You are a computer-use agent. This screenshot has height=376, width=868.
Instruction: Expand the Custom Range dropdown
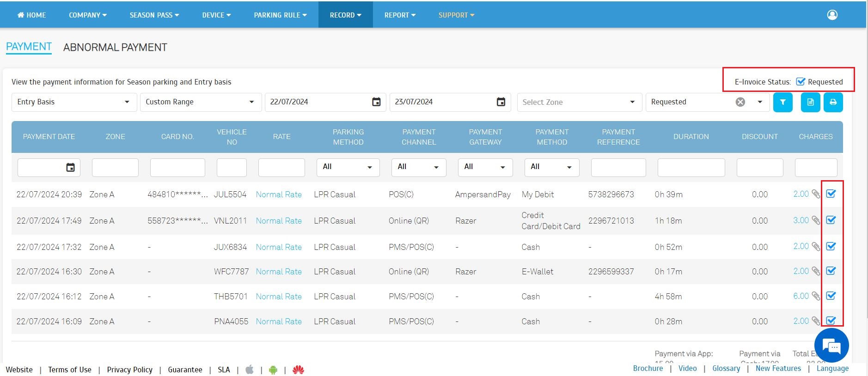(201, 102)
